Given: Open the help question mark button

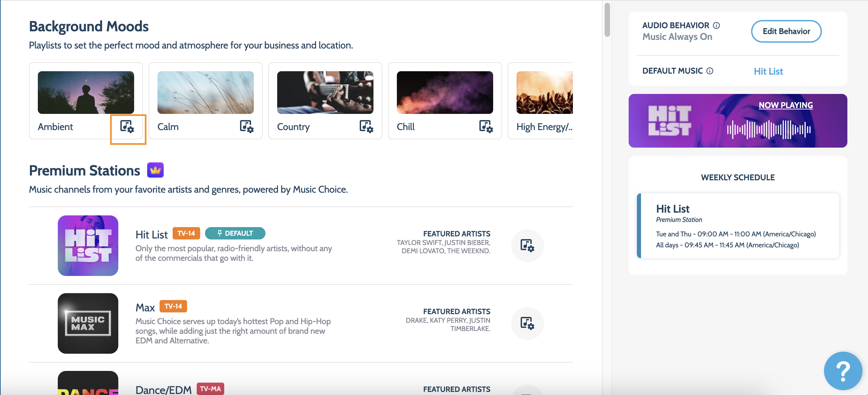Looking at the screenshot, I should pos(843,371).
